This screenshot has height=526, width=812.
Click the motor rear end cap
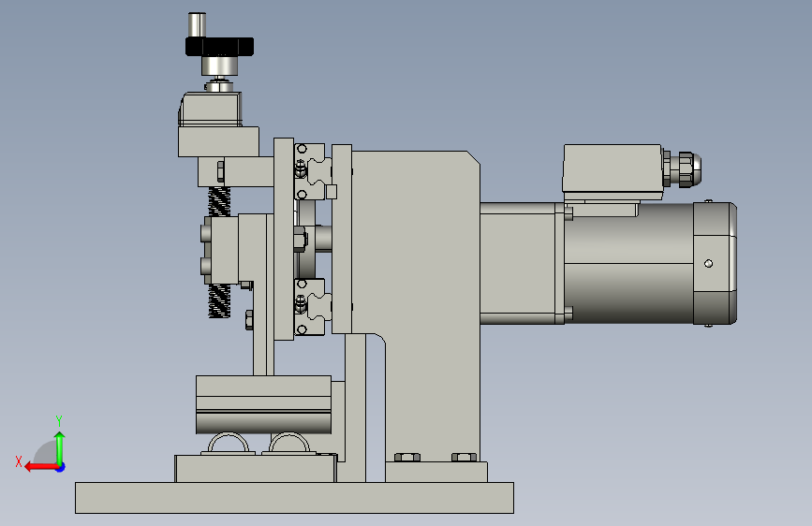click(x=715, y=263)
